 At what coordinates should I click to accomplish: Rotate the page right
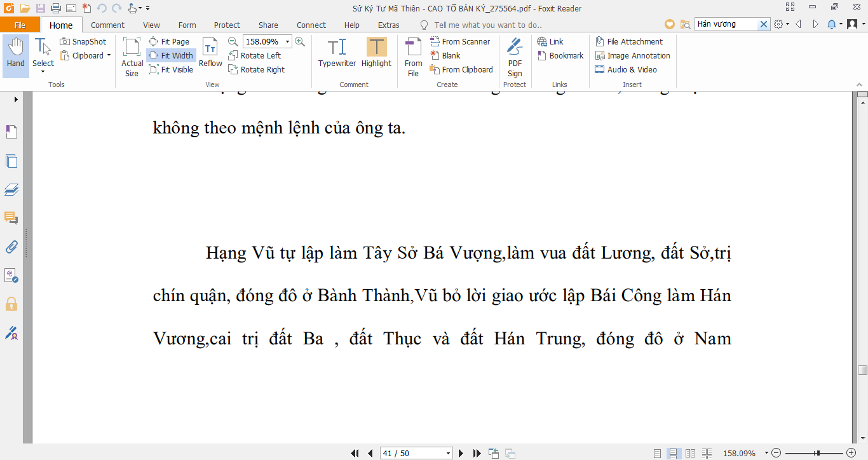257,69
